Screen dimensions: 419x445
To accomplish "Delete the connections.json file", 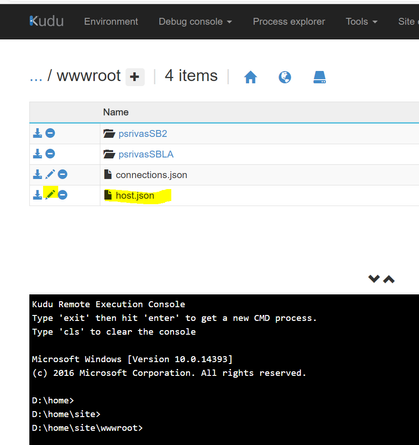I will tap(62, 174).
